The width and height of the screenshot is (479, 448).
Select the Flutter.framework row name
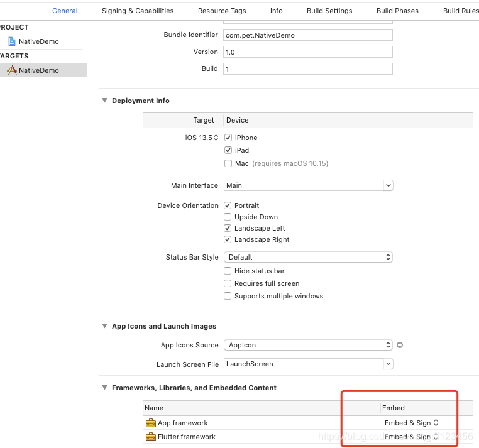(187, 437)
